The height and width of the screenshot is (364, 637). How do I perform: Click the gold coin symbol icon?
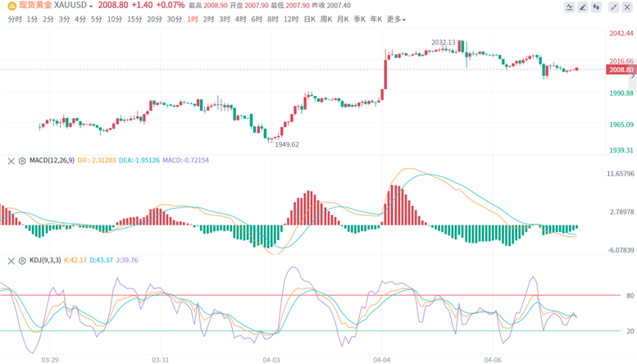click(x=11, y=6)
